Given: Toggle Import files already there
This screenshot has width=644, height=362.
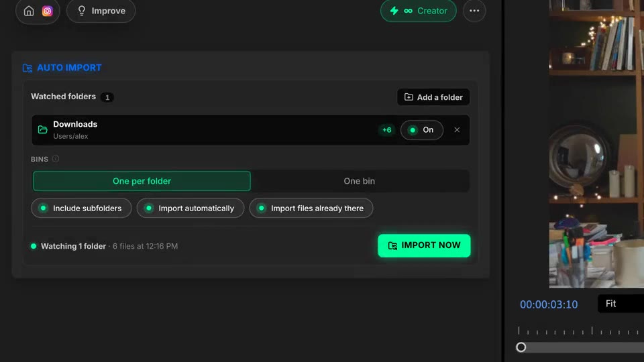Looking at the screenshot, I should (x=311, y=208).
